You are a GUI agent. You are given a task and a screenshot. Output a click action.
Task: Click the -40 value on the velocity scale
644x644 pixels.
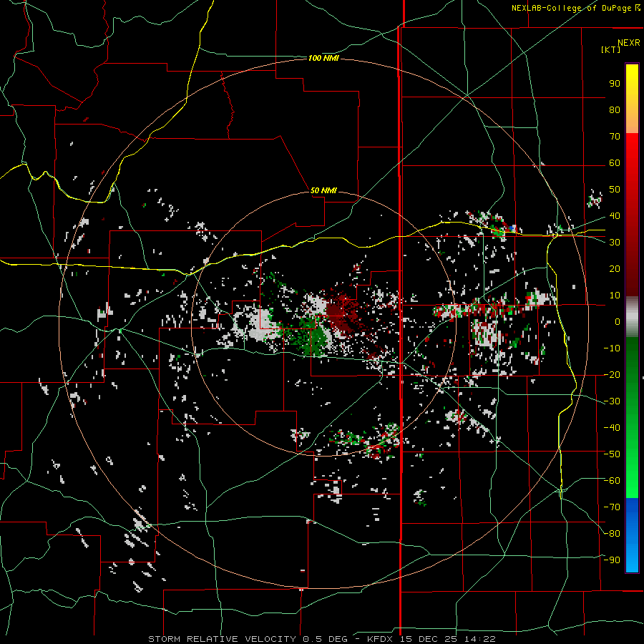click(x=612, y=428)
